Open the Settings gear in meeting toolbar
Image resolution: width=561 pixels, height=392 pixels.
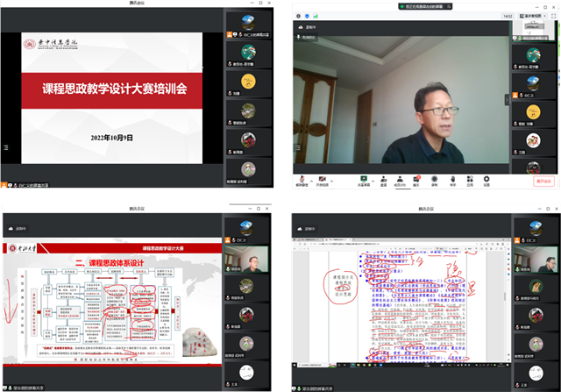486,181
